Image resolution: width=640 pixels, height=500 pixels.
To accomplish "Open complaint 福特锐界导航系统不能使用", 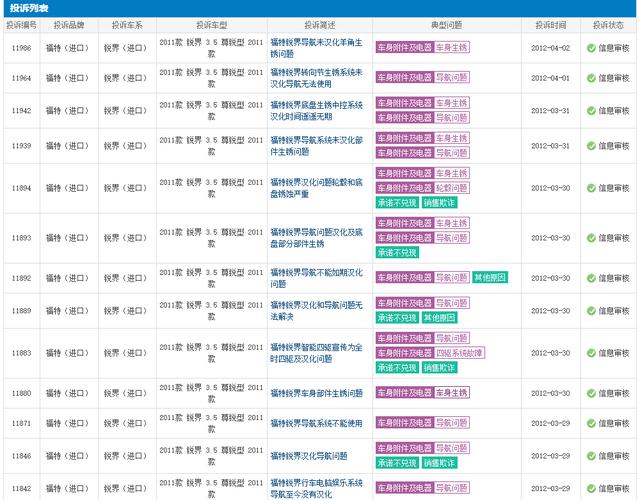I will pyautogui.click(x=316, y=424).
